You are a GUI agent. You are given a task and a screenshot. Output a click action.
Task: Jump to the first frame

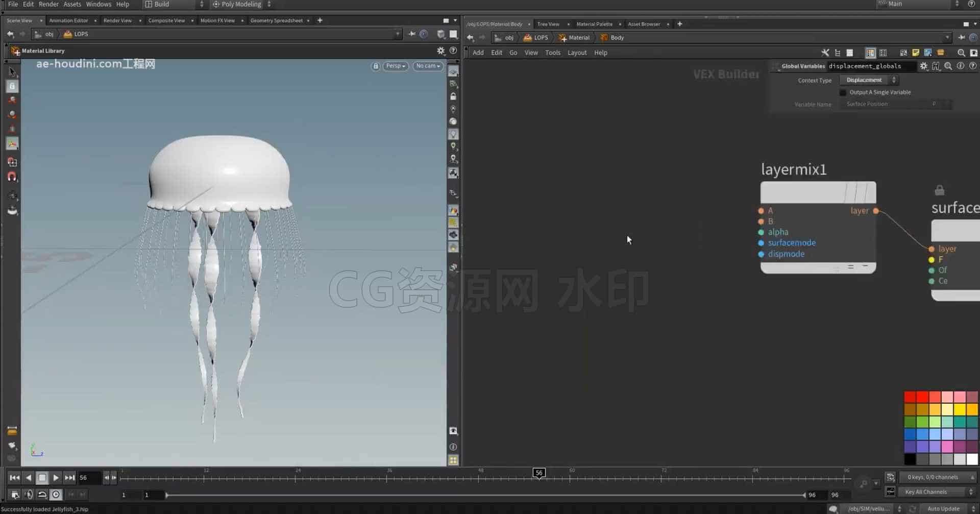point(14,478)
